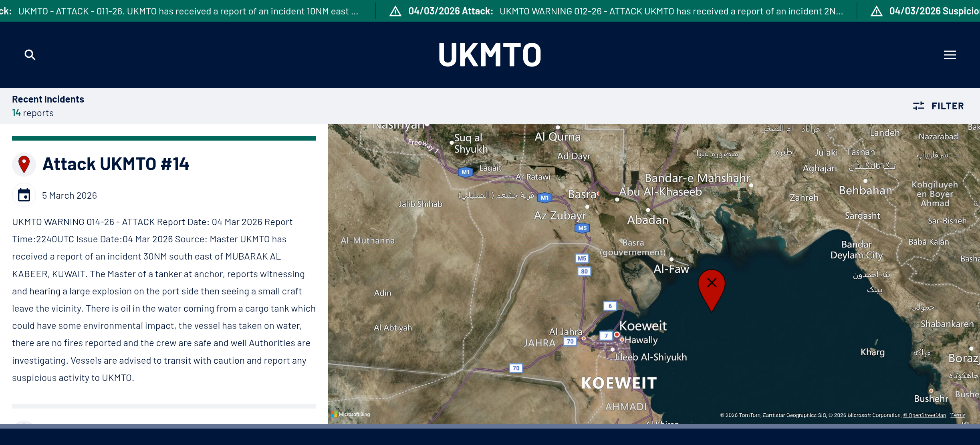
Task: Click the 14 reports count
Action: [x=33, y=113]
